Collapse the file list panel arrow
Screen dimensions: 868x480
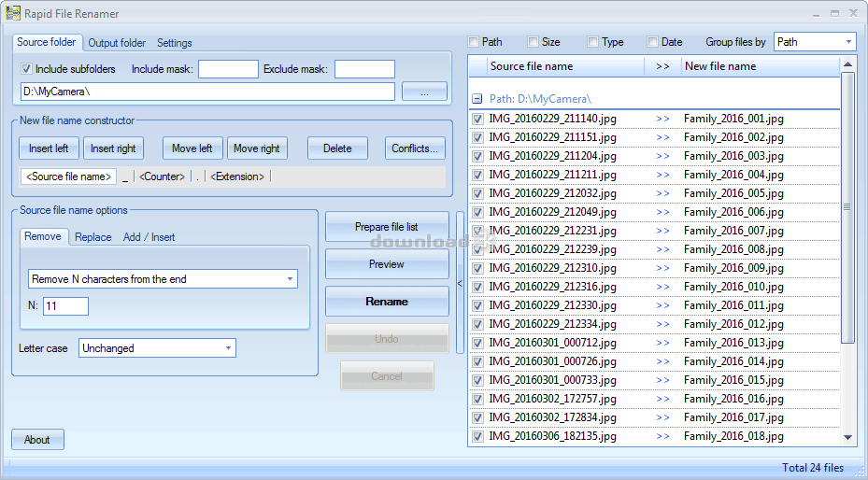pyautogui.click(x=460, y=283)
